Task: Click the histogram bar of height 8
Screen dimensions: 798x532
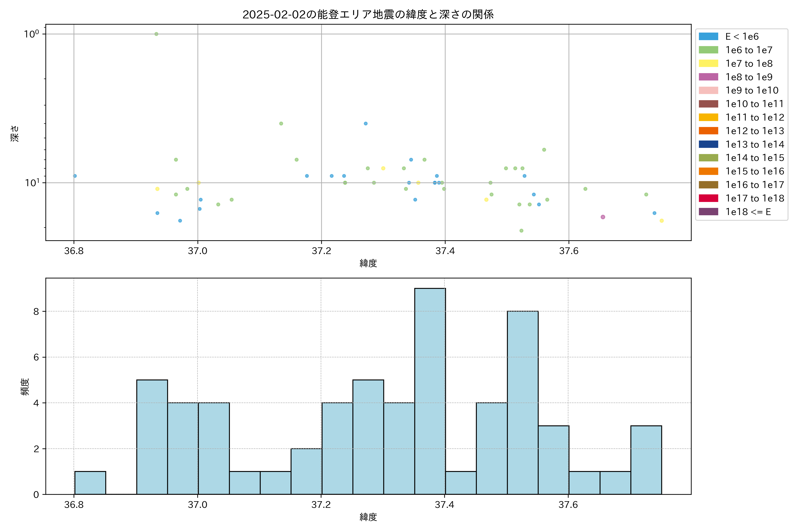Action: click(522, 403)
